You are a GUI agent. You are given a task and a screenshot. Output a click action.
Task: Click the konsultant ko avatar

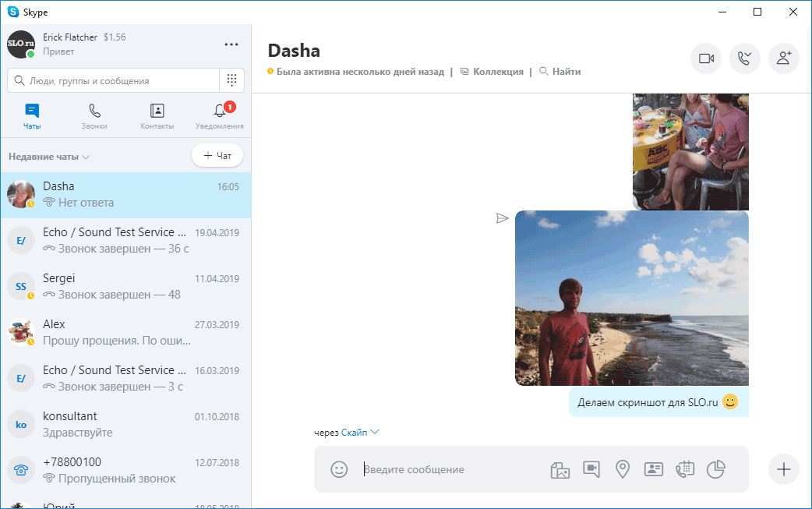click(21, 424)
